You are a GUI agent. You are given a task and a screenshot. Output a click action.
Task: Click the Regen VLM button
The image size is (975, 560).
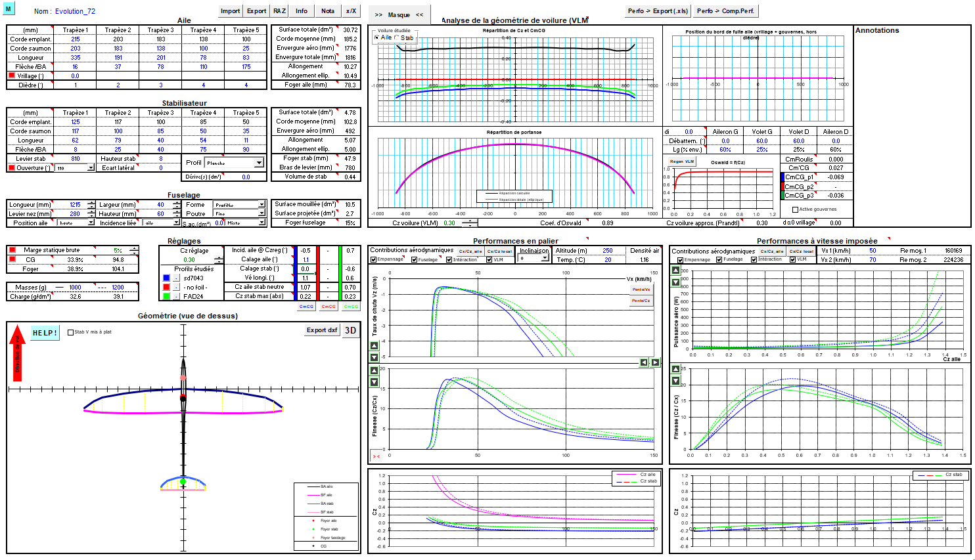pyautogui.click(x=682, y=162)
